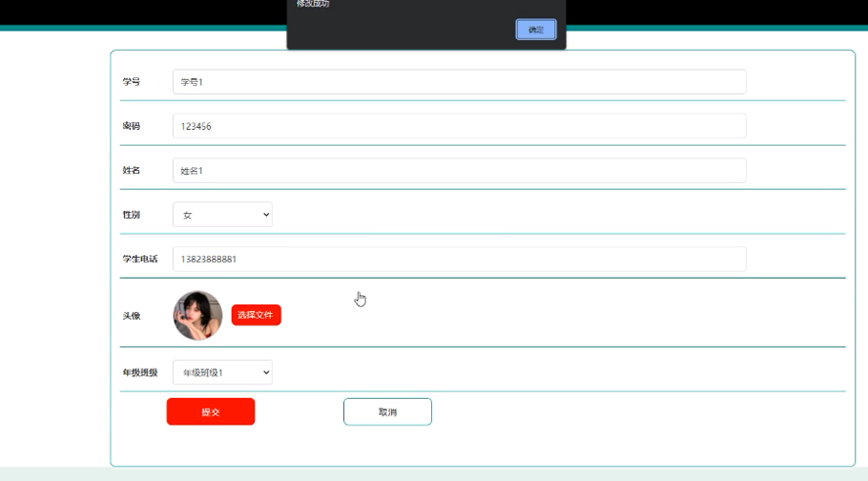Click the 姓名 text field
The image size is (868, 481).
[459, 170]
